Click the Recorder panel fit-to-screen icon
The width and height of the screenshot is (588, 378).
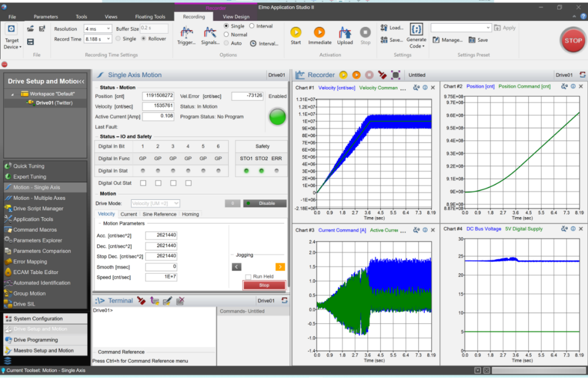click(395, 75)
